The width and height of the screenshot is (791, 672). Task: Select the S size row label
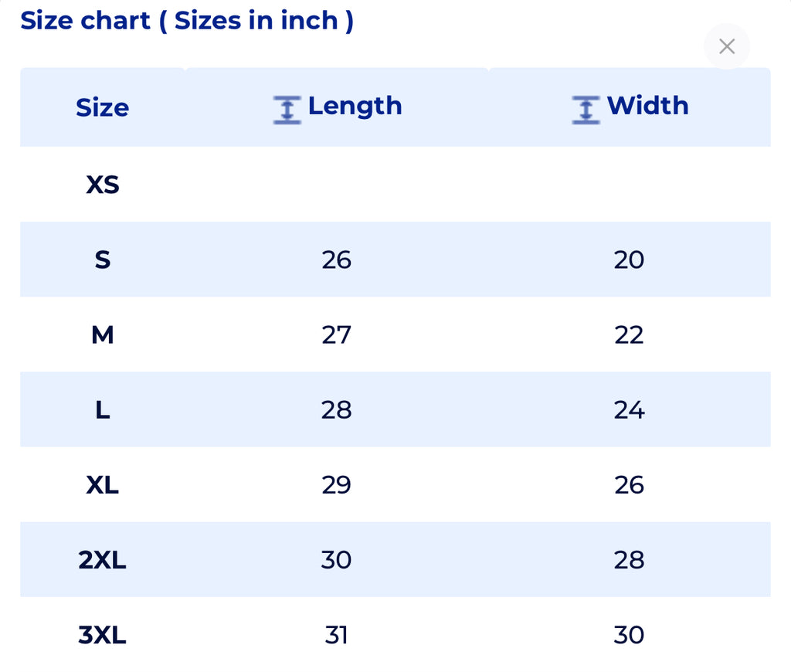pyautogui.click(x=103, y=260)
